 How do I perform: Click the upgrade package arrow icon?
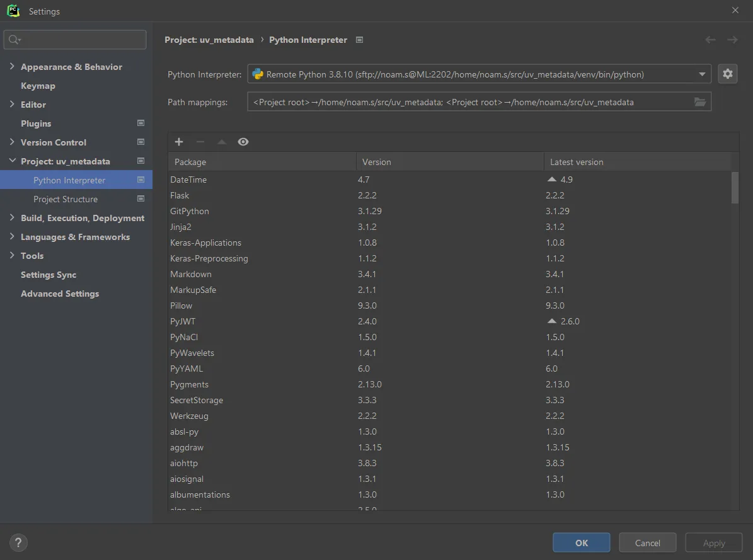(x=221, y=142)
